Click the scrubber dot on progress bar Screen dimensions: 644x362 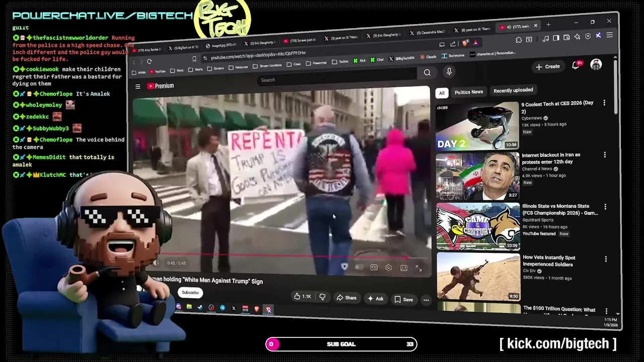[x=406, y=258]
